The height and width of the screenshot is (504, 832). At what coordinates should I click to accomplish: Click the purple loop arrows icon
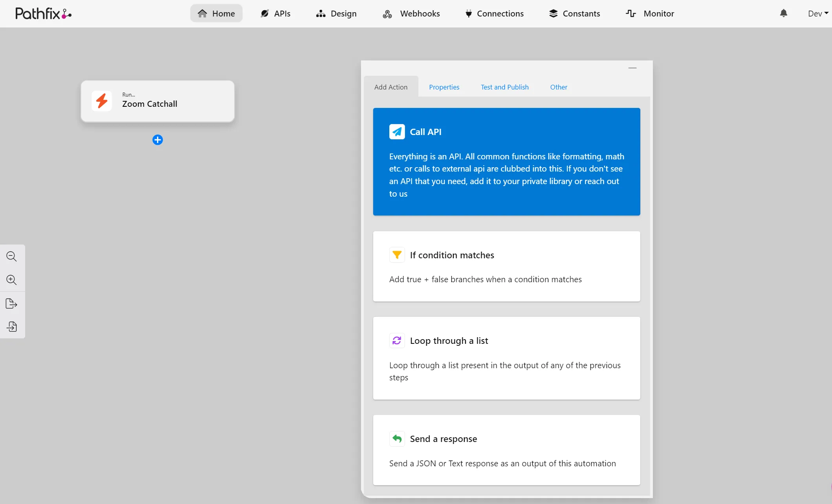tap(397, 340)
